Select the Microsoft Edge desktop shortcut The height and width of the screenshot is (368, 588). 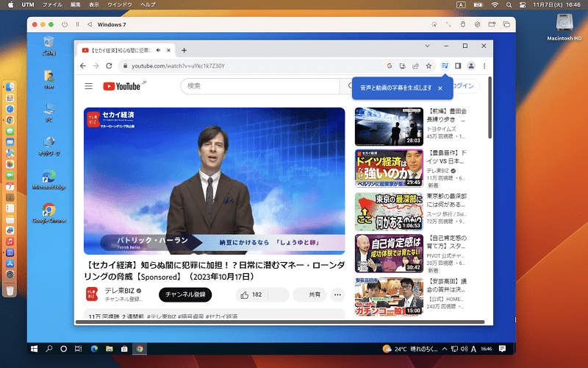pos(49,180)
